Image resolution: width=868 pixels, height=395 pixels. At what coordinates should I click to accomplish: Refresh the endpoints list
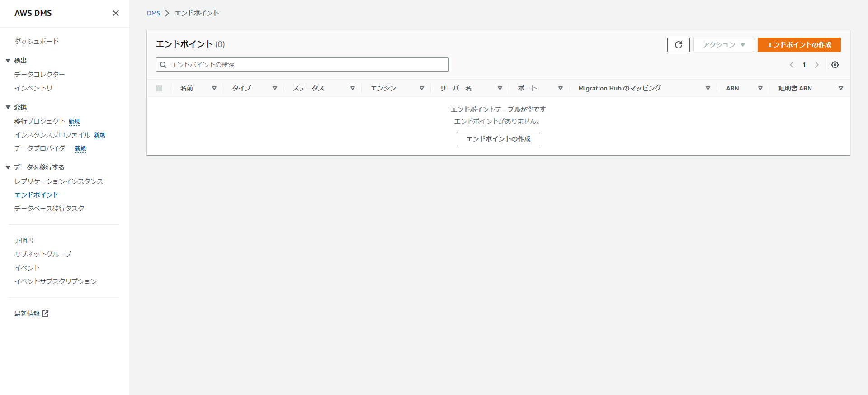678,45
